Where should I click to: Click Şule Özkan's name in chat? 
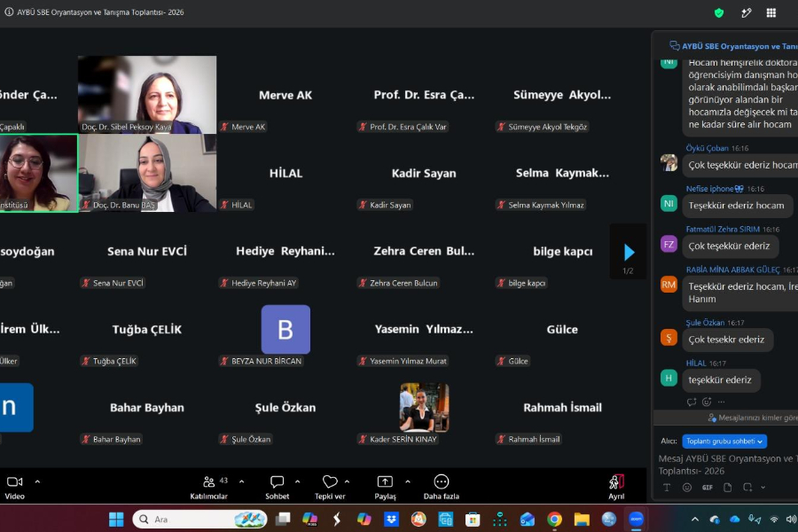pos(705,322)
